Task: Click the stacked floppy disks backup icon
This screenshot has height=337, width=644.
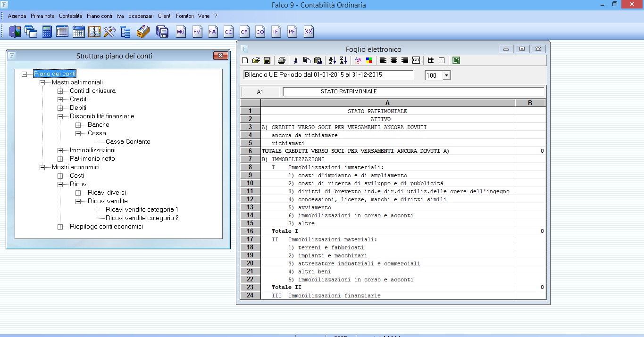Action: pyautogui.click(x=162, y=32)
